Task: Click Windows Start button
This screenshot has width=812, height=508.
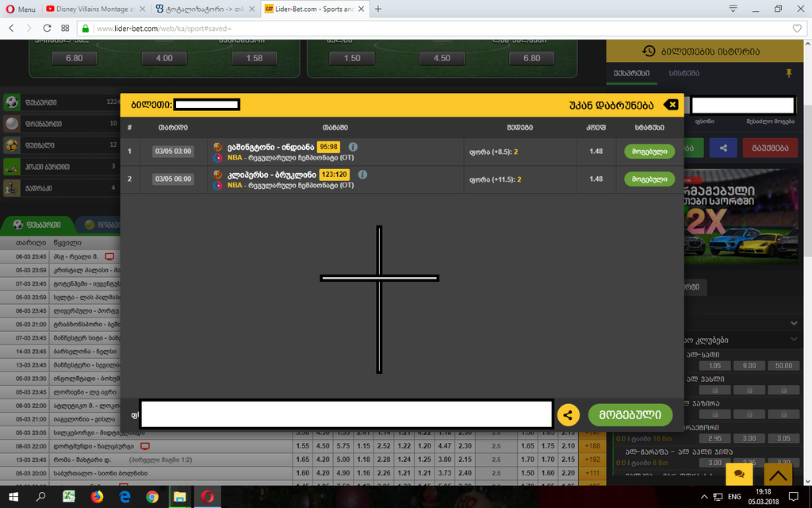Action: (x=13, y=497)
